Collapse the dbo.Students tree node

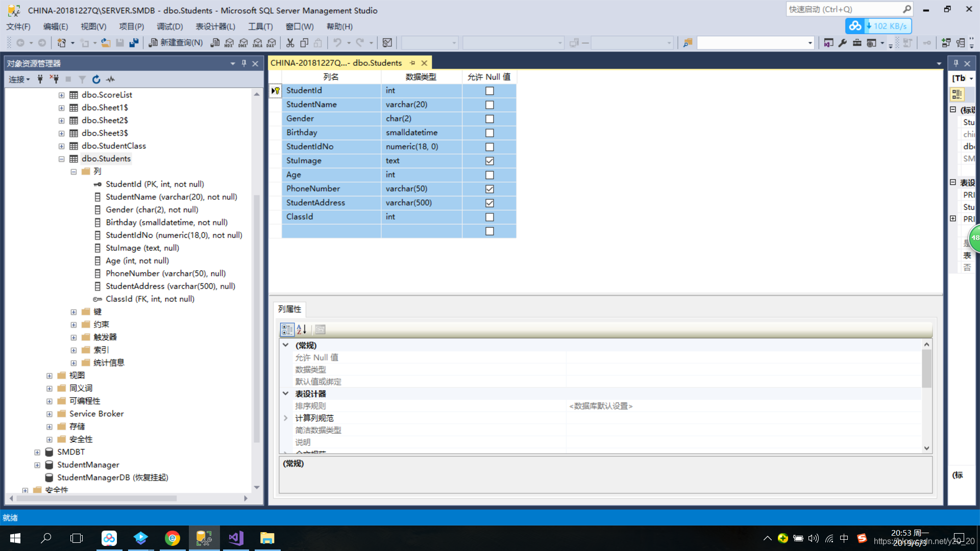61,159
